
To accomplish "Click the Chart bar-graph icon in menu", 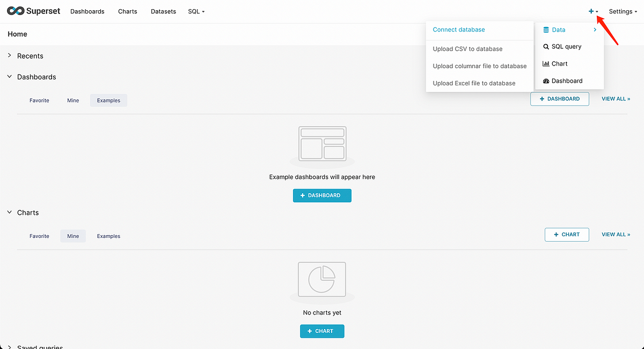I will [x=545, y=63].
